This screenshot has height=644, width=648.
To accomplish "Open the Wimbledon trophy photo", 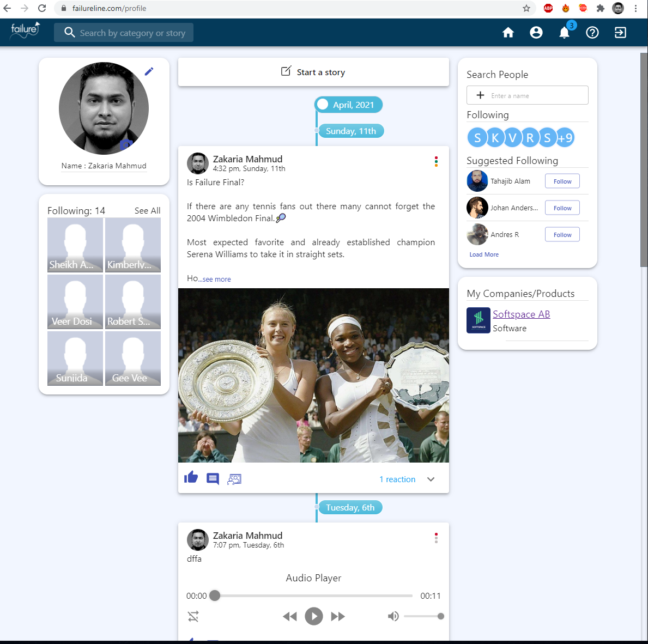I will (x=313, y=375).
